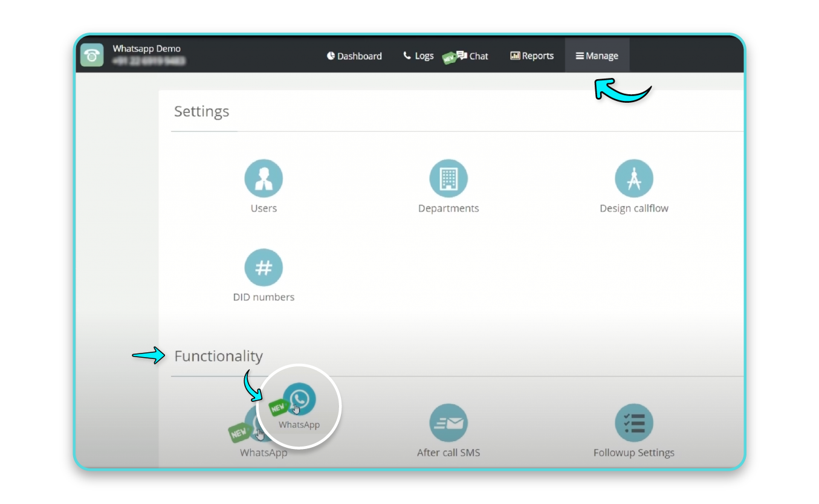The width and height of the screenshot is (819, 504).
Task: Open the Design callflow compass icon
Action: [634, 178]
